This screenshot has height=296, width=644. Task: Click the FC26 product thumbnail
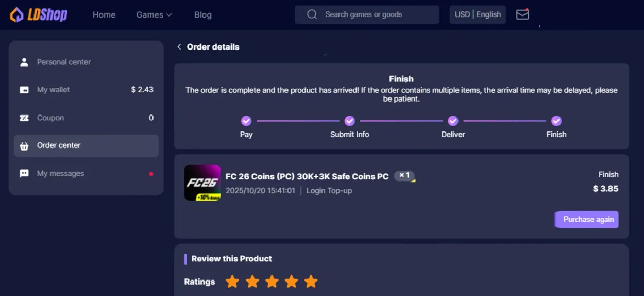point(202,183)
